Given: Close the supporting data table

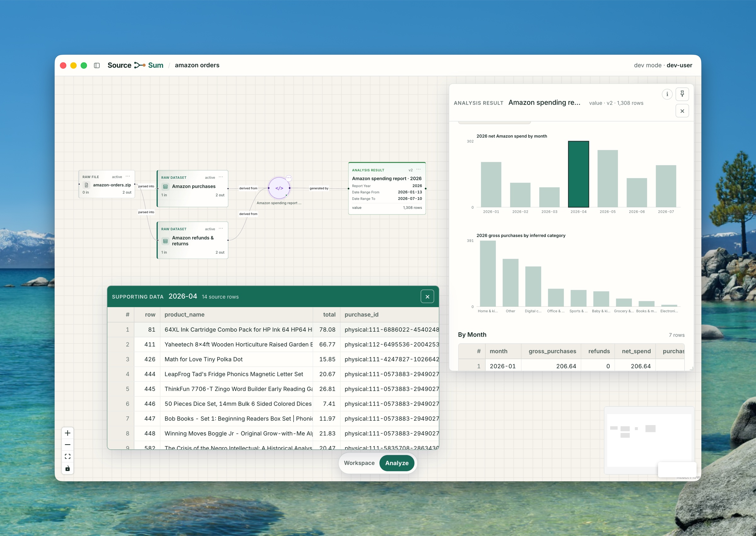Looking at the screenshot, I should (427, 296).
